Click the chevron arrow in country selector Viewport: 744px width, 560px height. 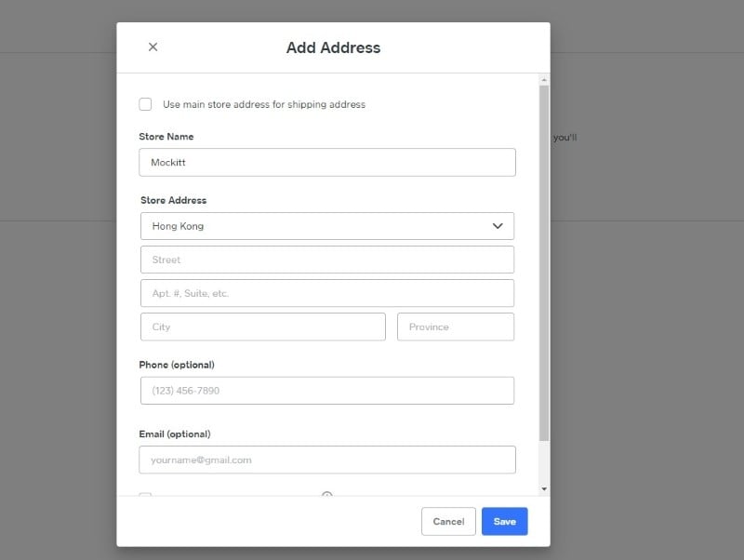coord(498,226)
